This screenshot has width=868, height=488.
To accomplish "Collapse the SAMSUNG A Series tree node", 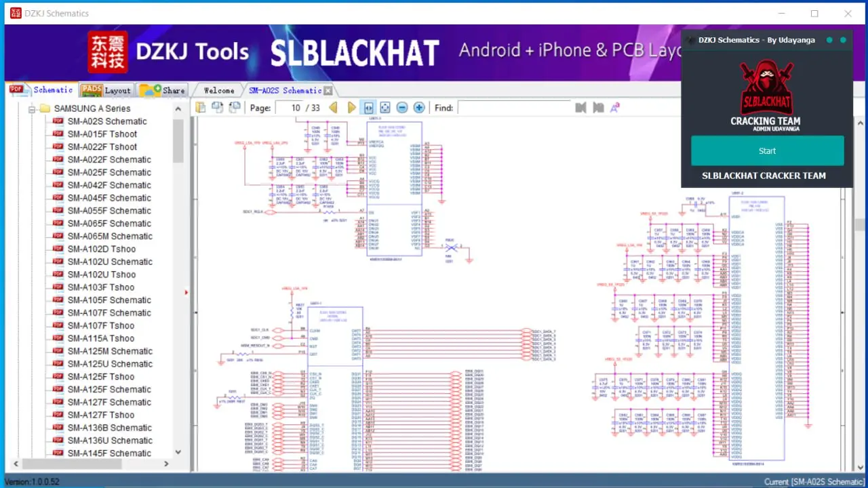I will (31, 108).
